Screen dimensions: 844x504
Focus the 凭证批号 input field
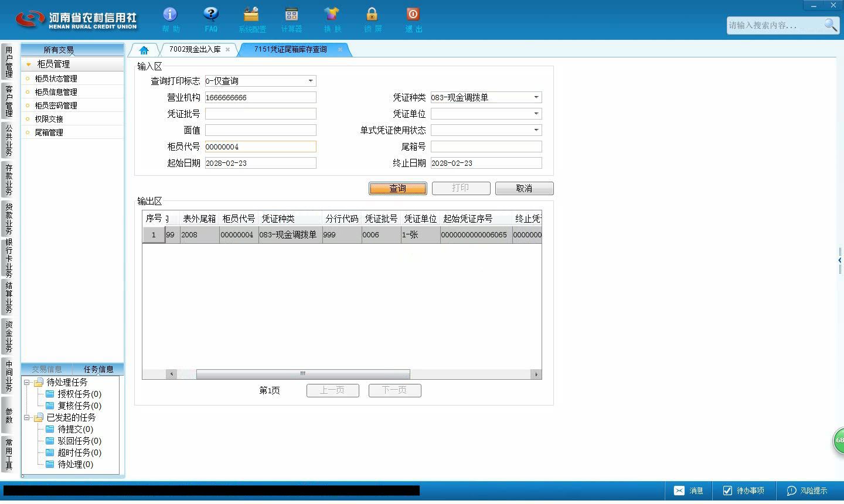coord(260,114)
